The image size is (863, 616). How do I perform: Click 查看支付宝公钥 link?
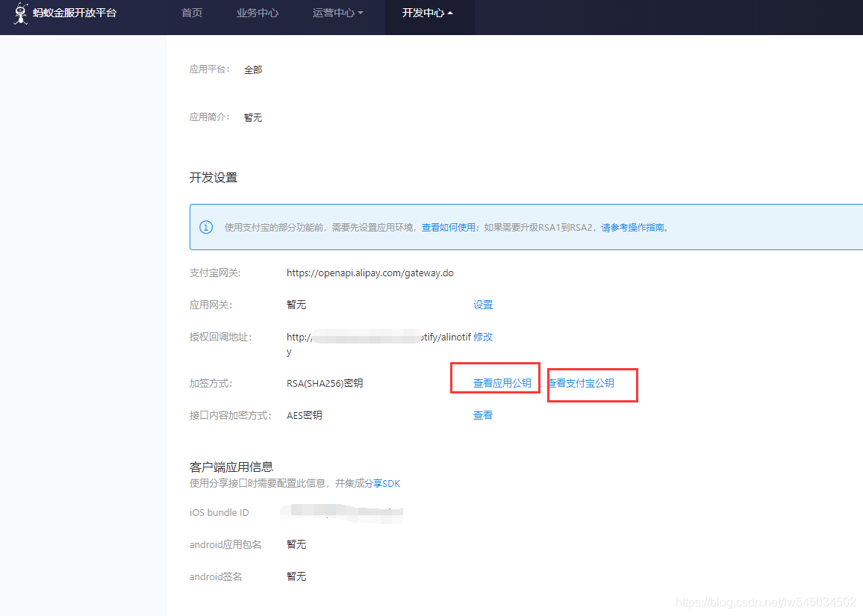(x=581, y=383)
